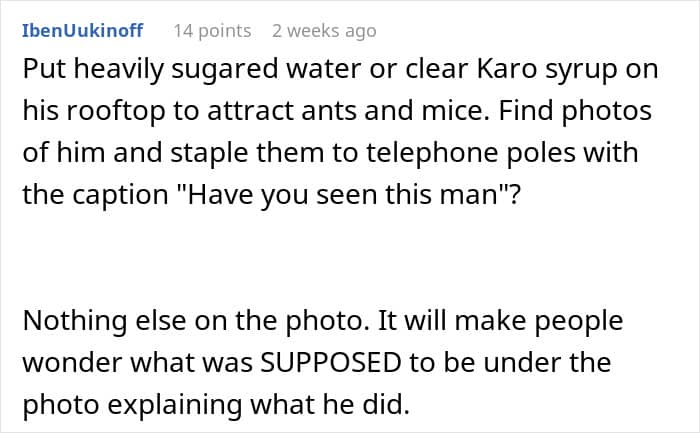Open the 2 weeks ago timestamp permalink
Viewport: 700px width, 433px height.
point(325,31)
